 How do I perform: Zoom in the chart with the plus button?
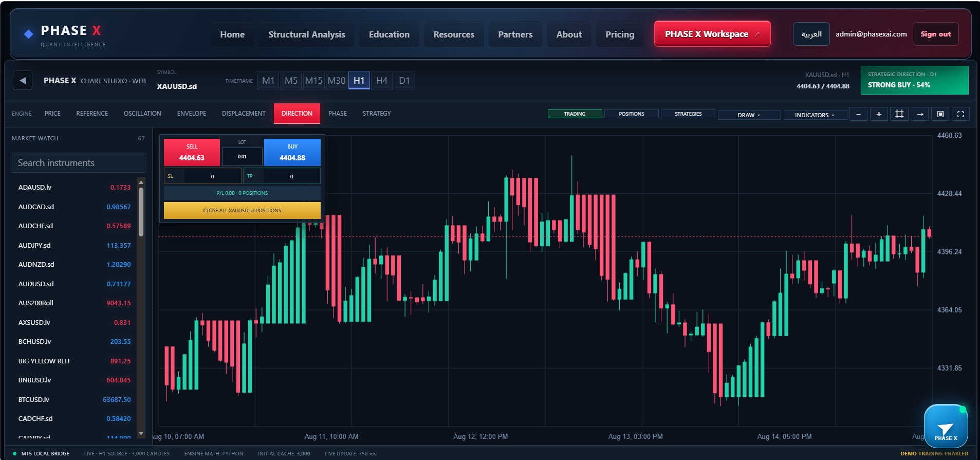click(879, 114)
